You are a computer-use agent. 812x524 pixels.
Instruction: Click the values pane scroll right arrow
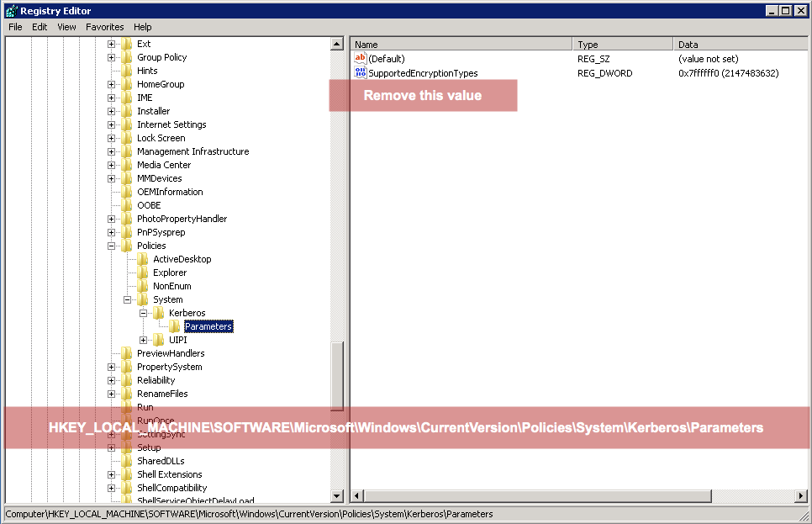(802, 496)
